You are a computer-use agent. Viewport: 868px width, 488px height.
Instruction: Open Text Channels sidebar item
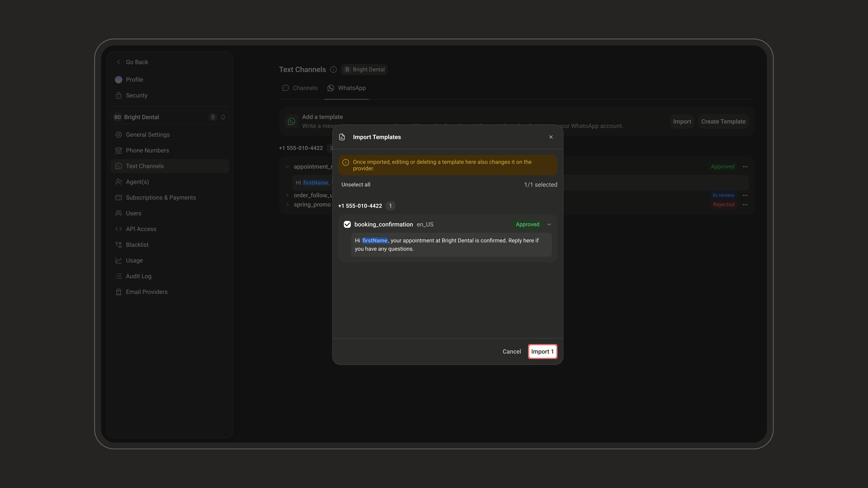coord(170,166)
